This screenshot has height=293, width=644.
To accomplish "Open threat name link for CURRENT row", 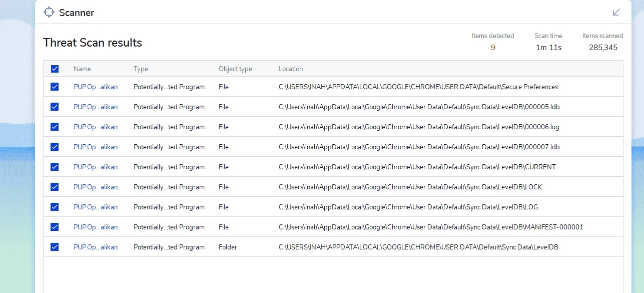I will [96, 167].
